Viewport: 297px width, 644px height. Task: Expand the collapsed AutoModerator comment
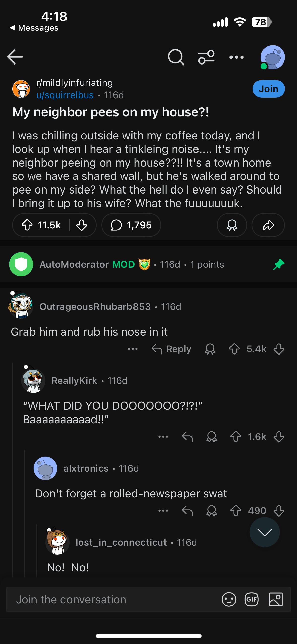pyautogui.click(x=131, y=264)
